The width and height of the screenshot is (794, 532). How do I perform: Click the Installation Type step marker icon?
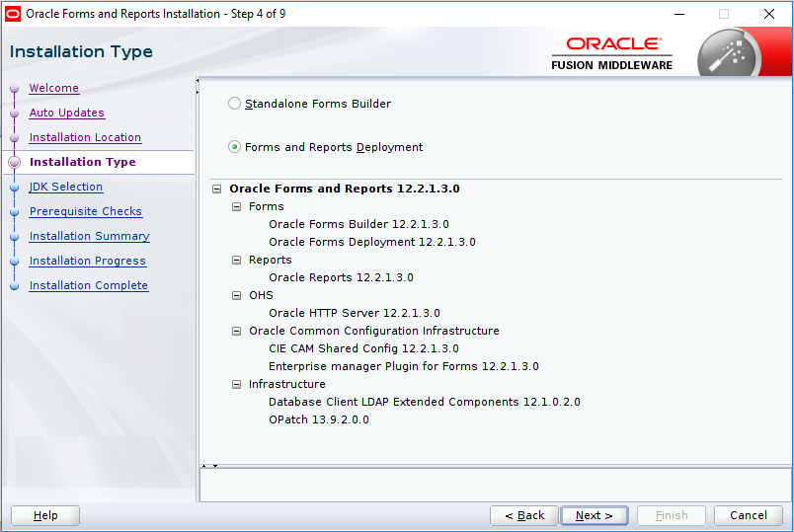click(14, 162)
